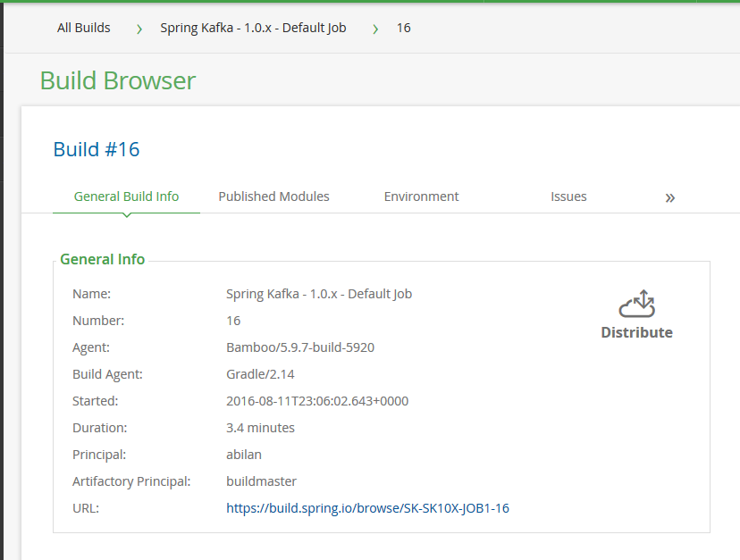Select Artifactory Principal value buildmaster
740x560 pixels.
[262, 481]
